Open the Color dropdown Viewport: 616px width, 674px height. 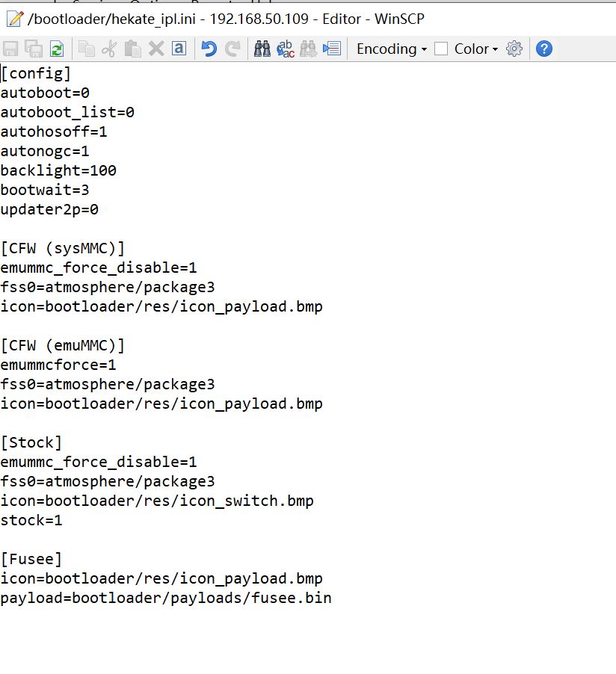(476, 49)
